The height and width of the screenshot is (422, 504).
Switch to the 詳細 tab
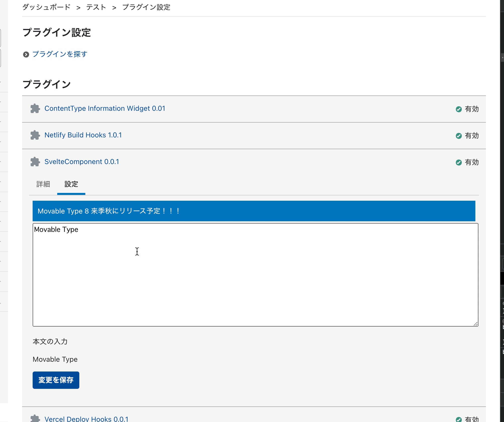tap(43, 184)
